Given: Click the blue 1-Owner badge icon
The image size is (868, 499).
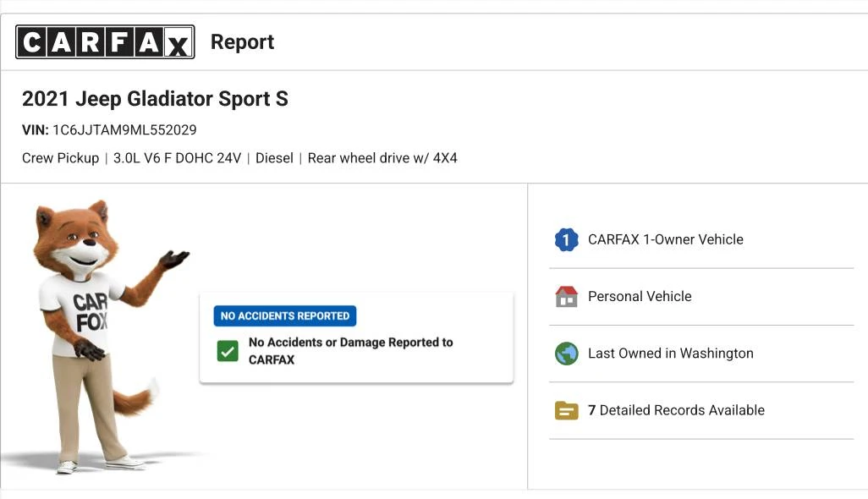Looking at the screenshot, I should tap(566, 239).
